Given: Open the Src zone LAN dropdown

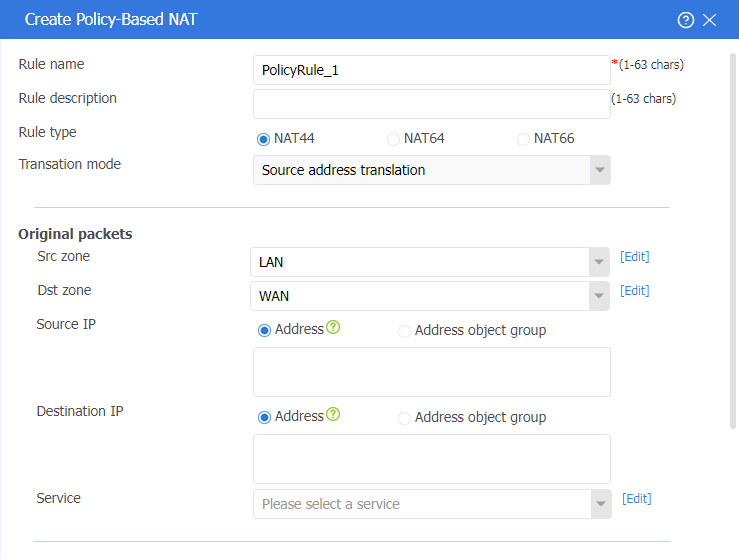Looking at the screenshot, I should pos(430,262).
